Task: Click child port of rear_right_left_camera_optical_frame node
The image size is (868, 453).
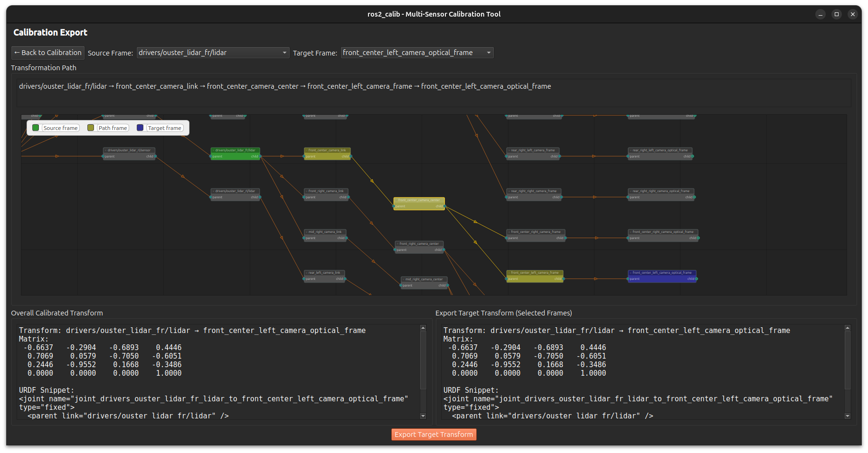Action: (x=692, y=156)
